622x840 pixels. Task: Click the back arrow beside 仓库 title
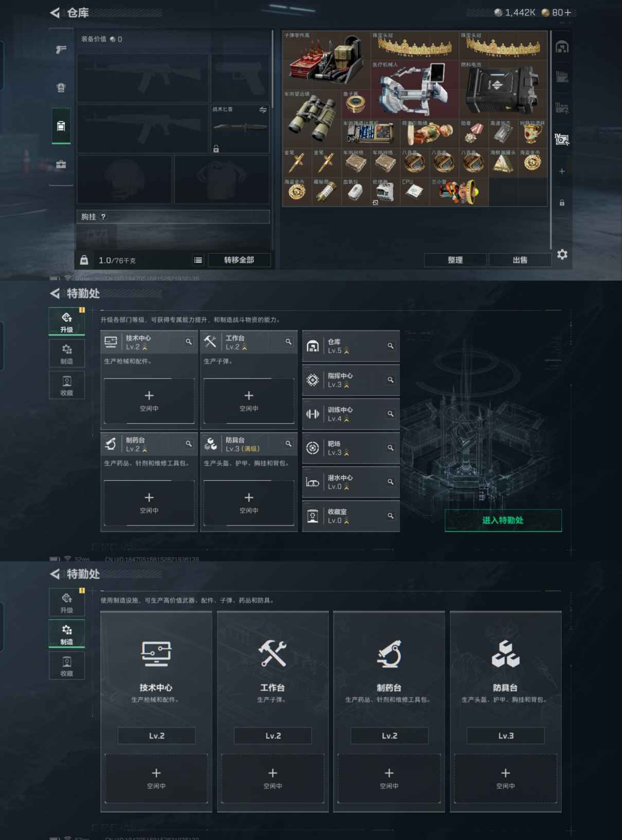pyautogui.click(x=55, y=13)
